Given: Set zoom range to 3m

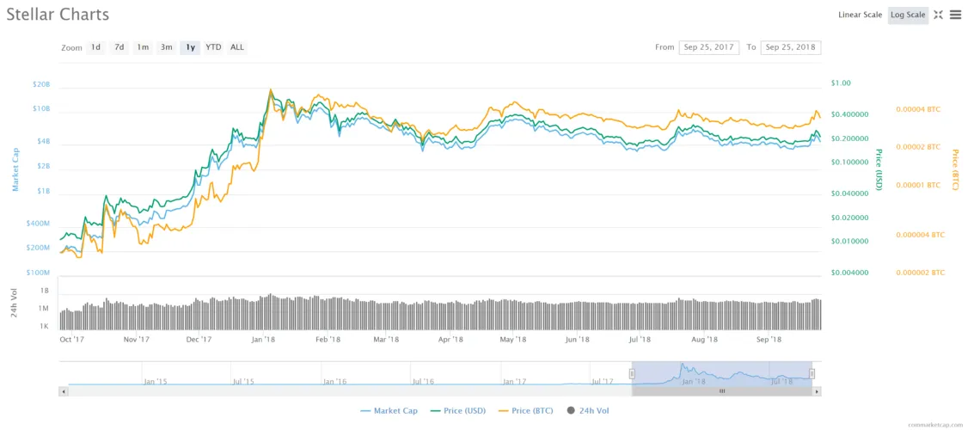Looking at the screenshot, I should [x=167, y=47].
